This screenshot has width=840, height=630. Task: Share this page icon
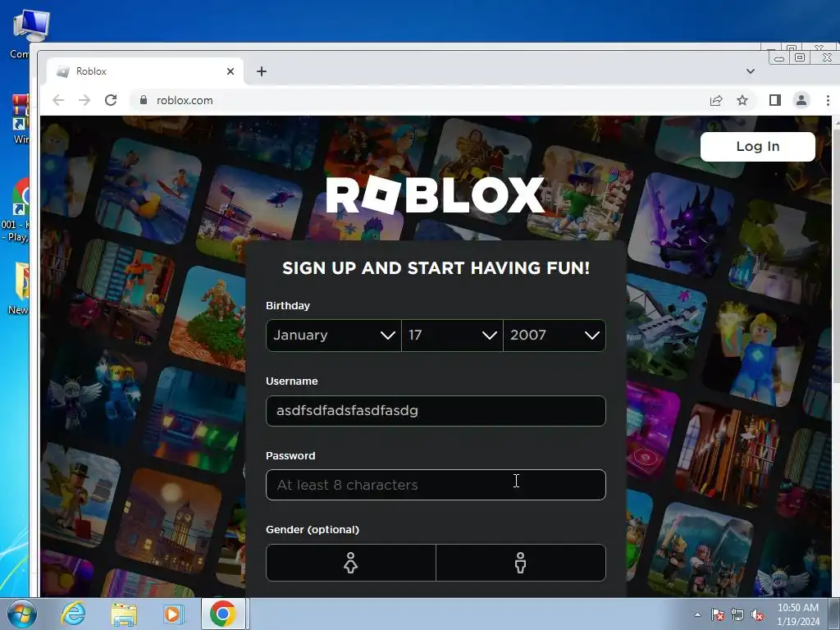pyautogui.click(x=716, y=100)
